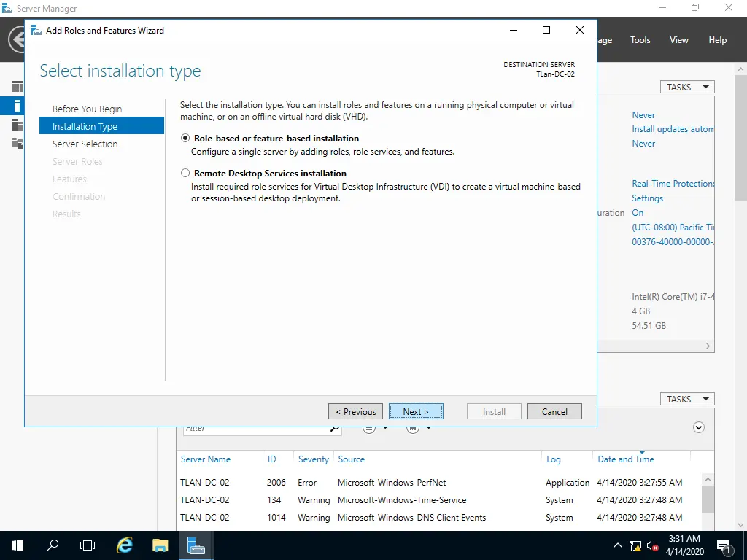This screenshot has width=747, height=560.
Task: Select the Microsoft-Windows-Time-Service event source
Action: (x=402, y=500)
